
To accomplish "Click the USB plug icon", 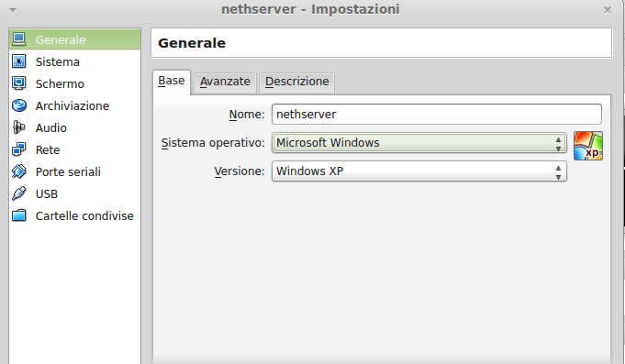I will point(18,193).
